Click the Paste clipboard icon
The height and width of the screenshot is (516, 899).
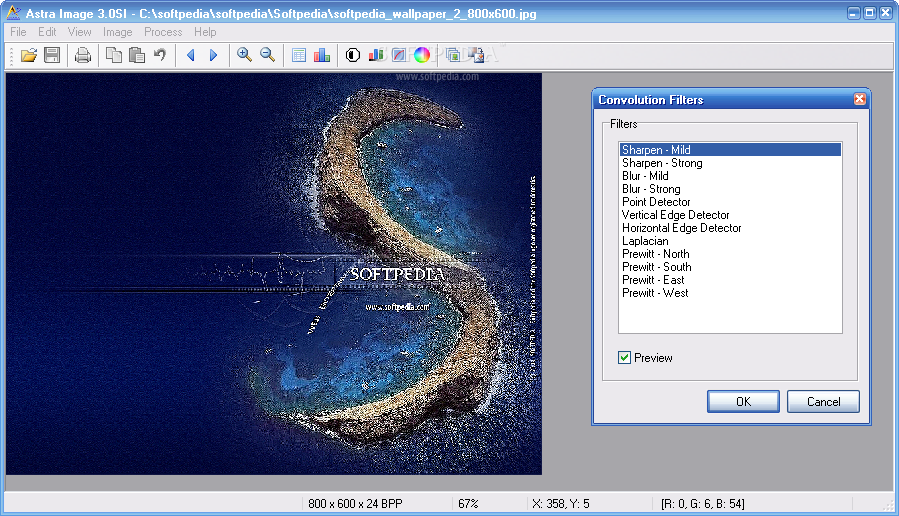(137, 55)
